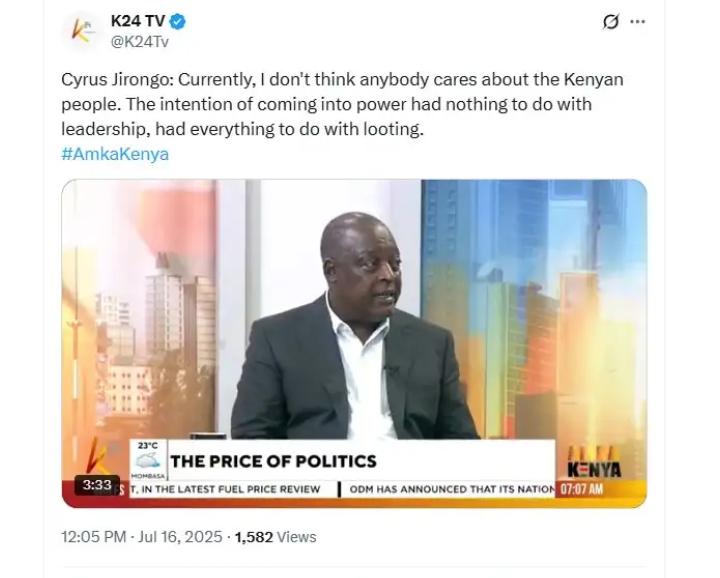This screenshot has width=720, height=578.
Task: Open the #AmkaKenya hashtag
Action: pos(115,154)
